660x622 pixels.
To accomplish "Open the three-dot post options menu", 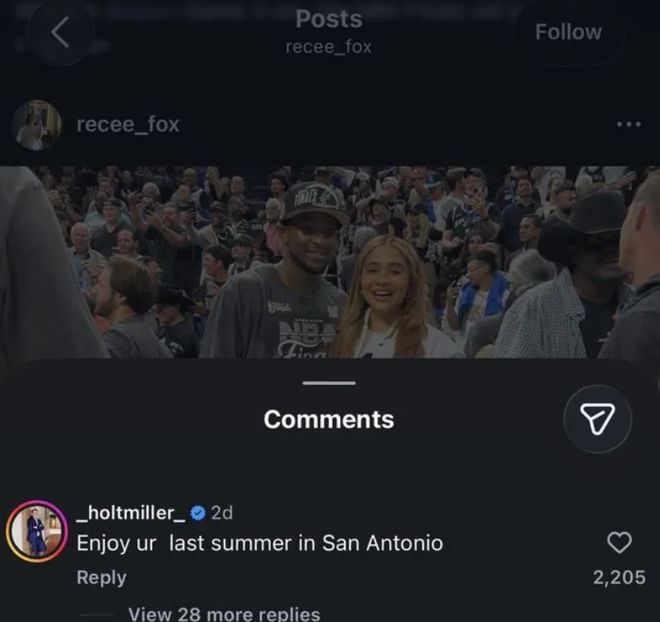I will (x=628, y=124).
